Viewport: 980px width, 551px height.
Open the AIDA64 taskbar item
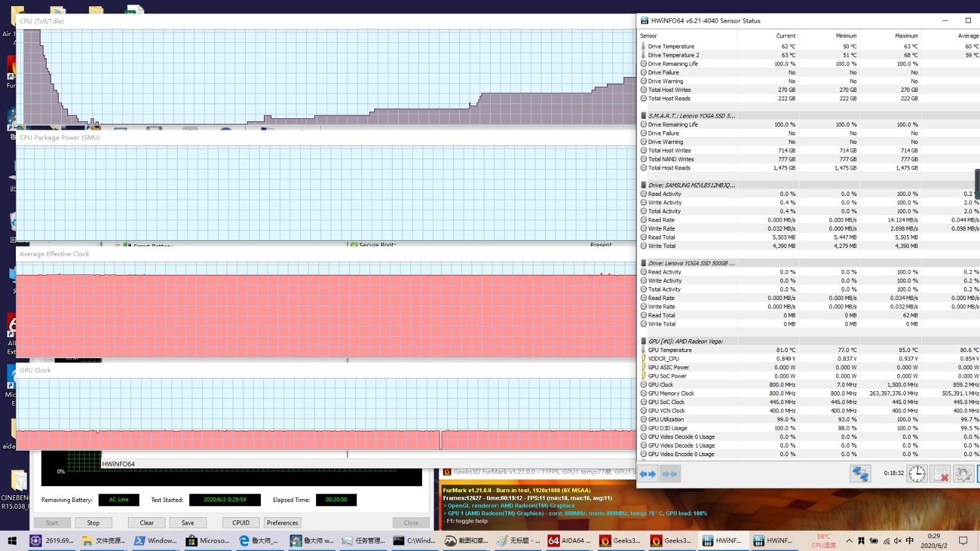coord(569,541)
